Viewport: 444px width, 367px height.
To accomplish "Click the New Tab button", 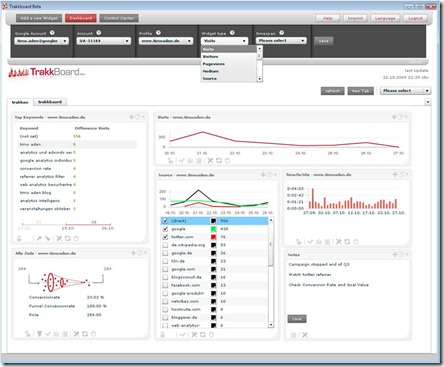I will click(360, 91).
